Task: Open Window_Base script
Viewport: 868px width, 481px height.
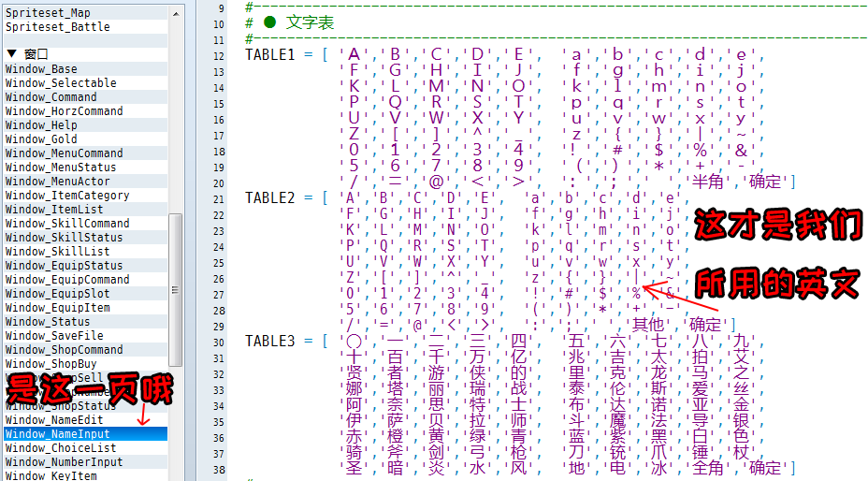Action: (85, 68)
